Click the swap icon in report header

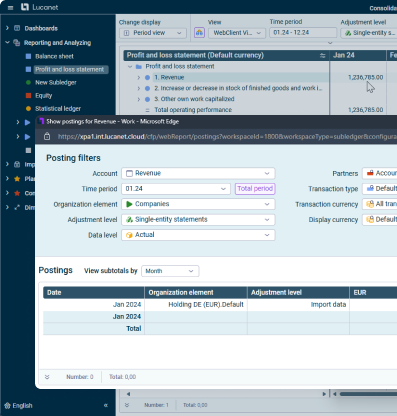pos(322,55)
